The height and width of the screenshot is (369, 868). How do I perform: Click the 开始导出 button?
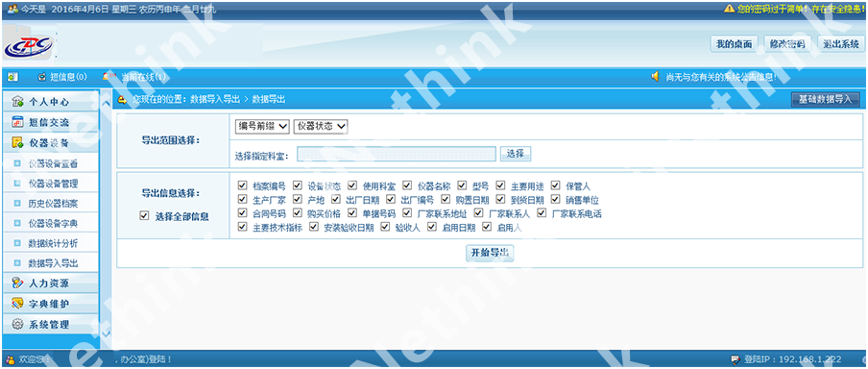[490, 253]
